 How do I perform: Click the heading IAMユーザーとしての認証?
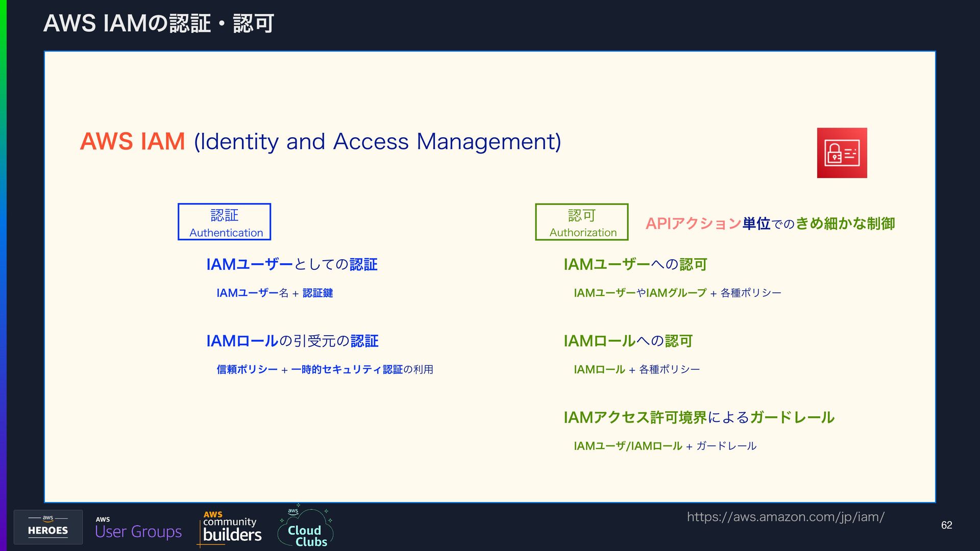(292, 264)
